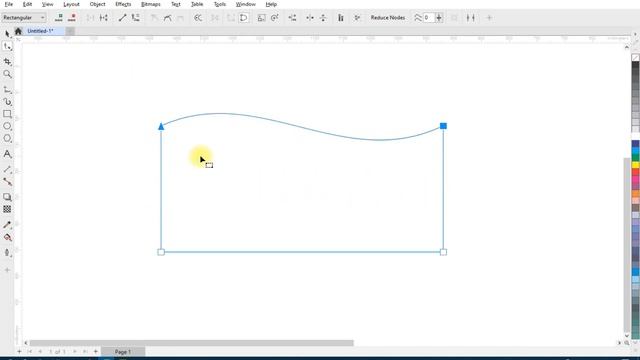Click Convert to Line icon
640x360 pixels.
[122, 18]
